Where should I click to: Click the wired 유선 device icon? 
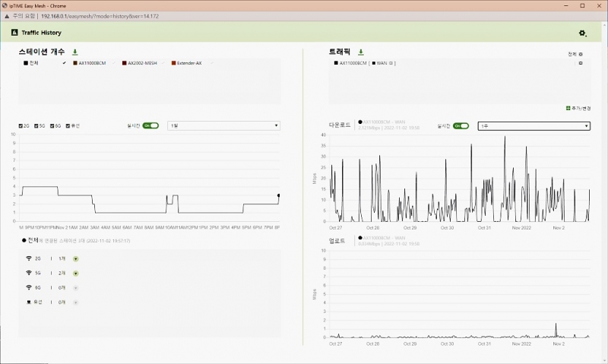pyautogui.click(x=29, y=302)
